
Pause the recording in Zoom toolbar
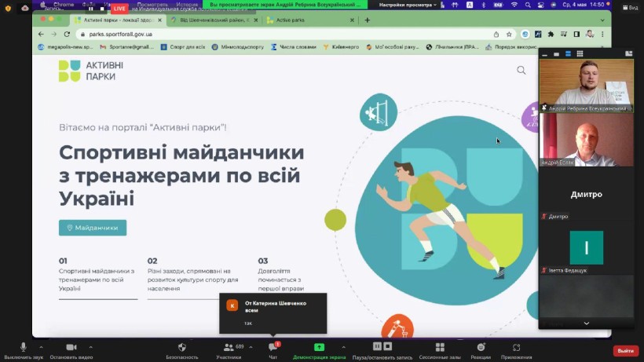[377, 346]
